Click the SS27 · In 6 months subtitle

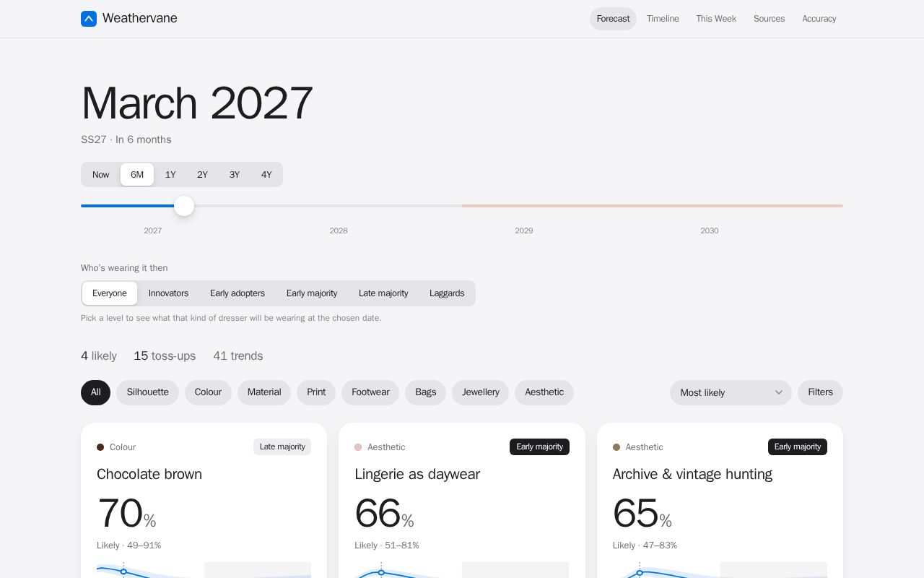126,139
